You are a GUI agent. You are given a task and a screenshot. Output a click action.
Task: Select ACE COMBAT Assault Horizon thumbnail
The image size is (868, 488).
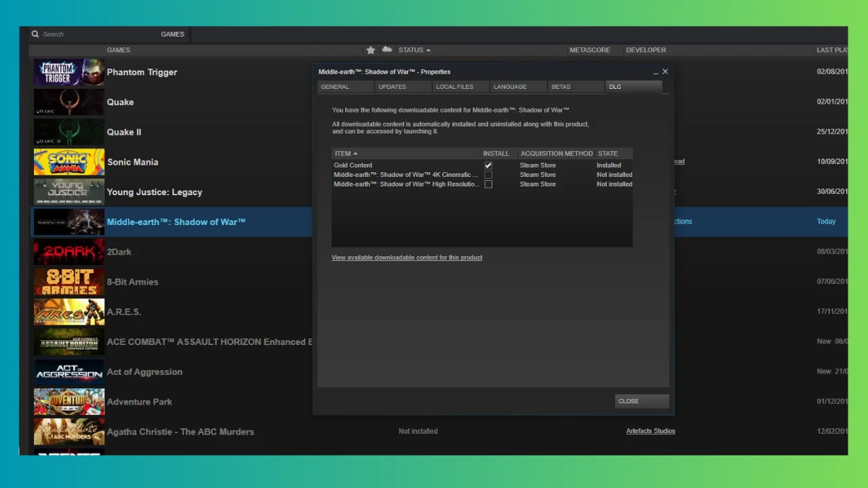point(69,342)
